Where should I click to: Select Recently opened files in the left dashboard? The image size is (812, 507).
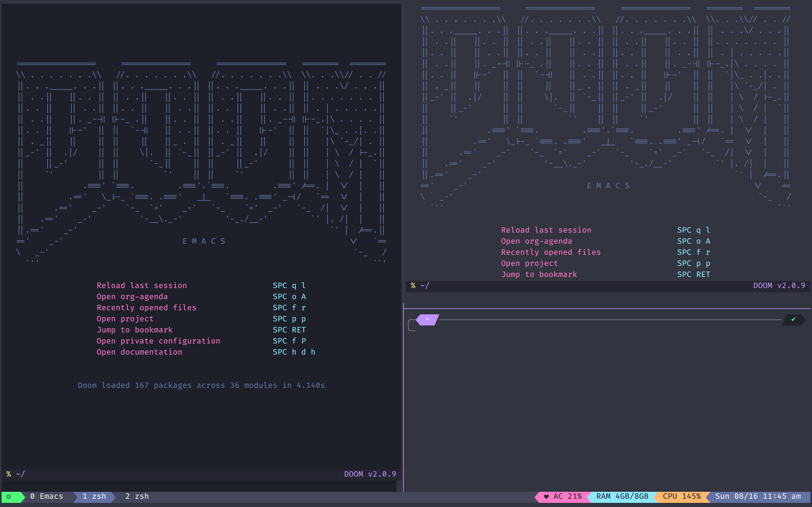[147, 307]
